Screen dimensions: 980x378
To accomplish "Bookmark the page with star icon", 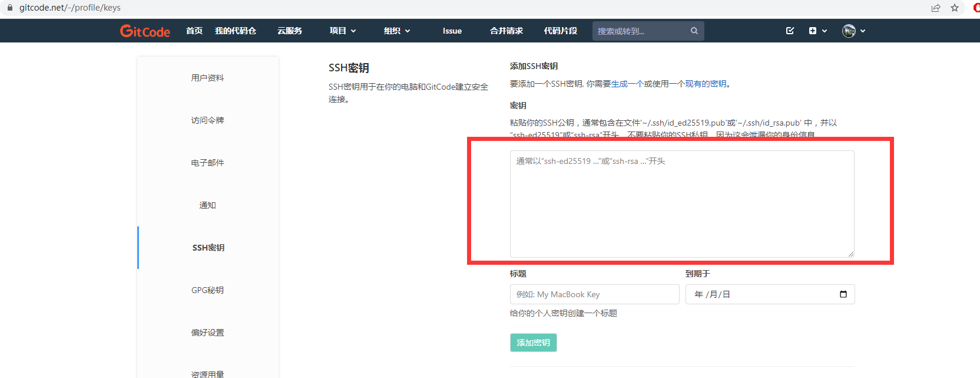I will pyautogui.click(x=955, y=8).
